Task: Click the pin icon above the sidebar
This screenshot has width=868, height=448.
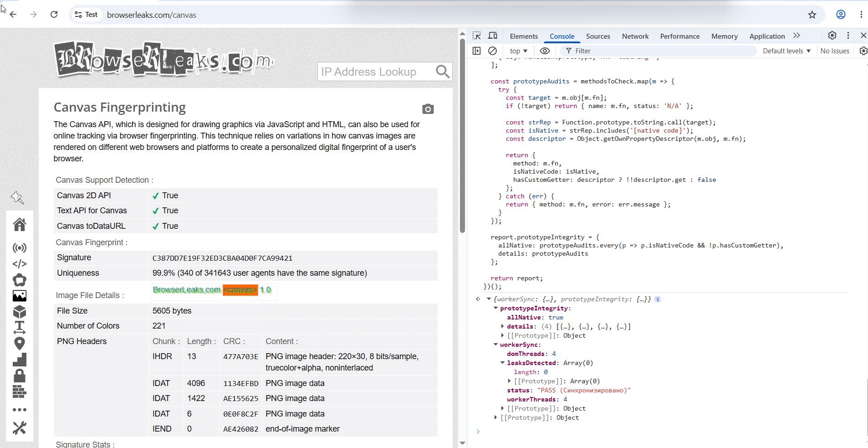Action: [17, 197]
